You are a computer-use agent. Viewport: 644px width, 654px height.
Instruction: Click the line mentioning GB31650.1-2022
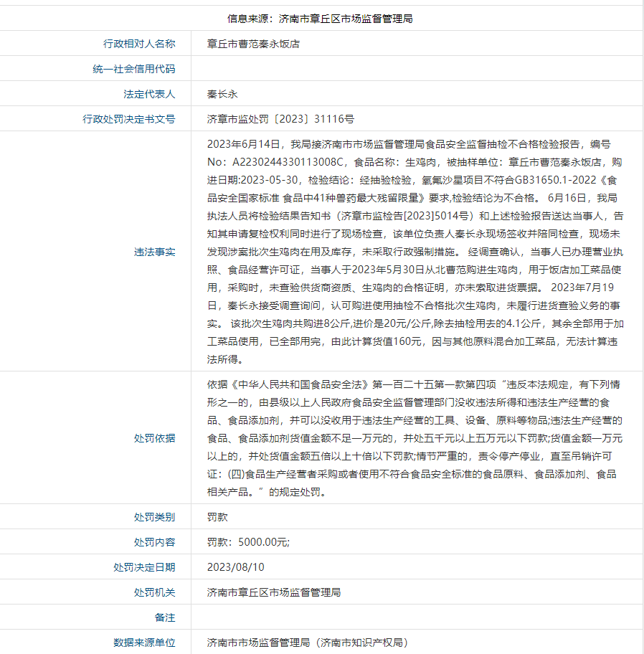(x=412, y=180)
